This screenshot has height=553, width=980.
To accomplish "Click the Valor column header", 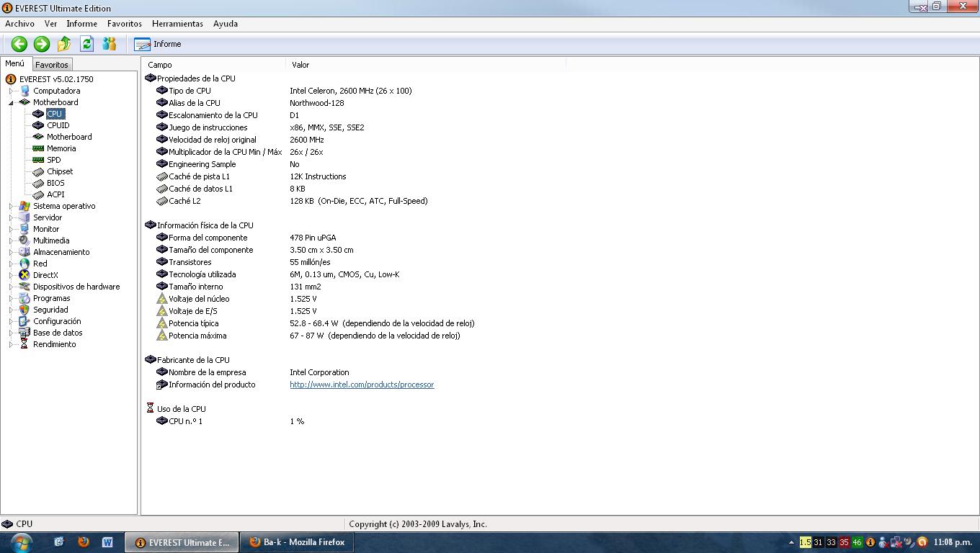I will [425, 65].
